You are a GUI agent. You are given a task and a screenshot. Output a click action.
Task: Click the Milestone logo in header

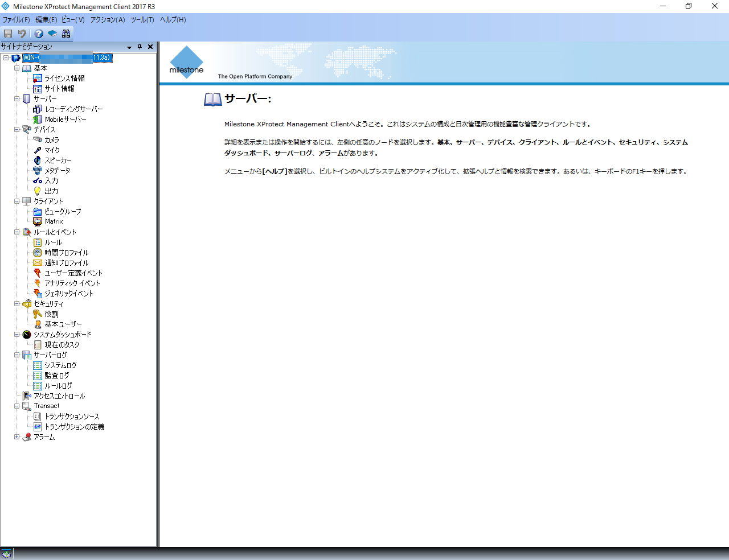click(x=186, y=63)
